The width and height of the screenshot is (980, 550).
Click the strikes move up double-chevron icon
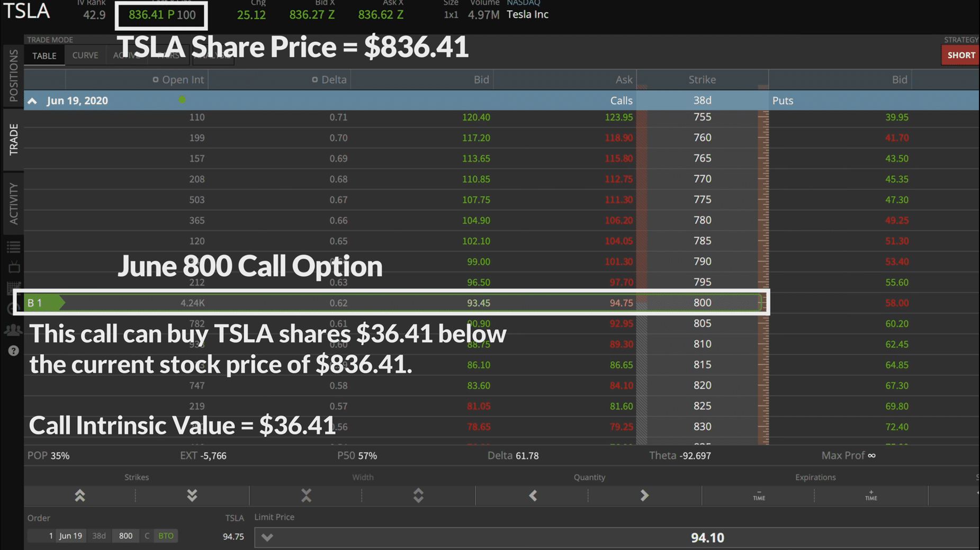point(80,495)
